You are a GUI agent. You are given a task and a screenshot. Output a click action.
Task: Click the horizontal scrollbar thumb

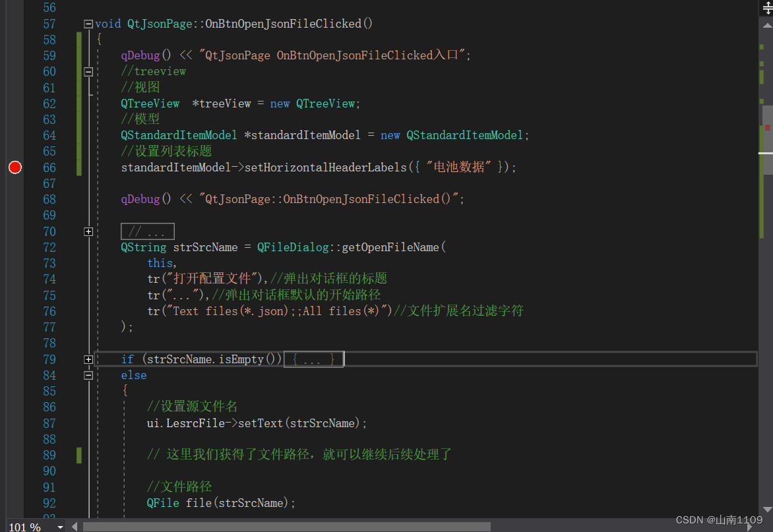(287, 527)
